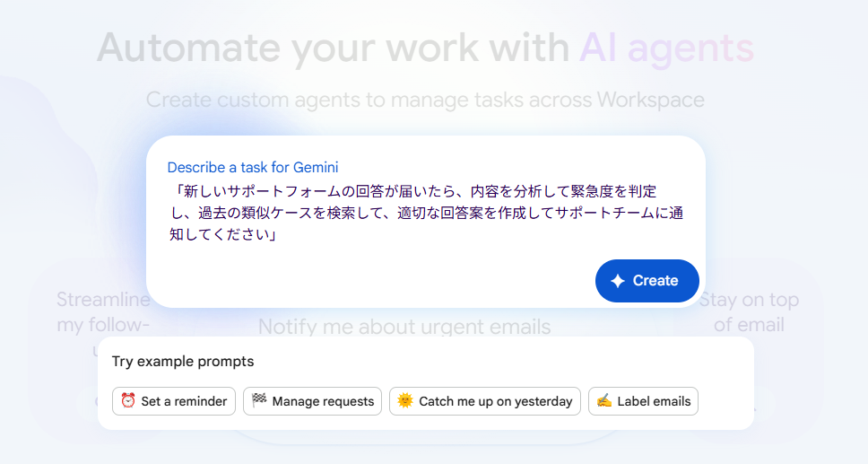The height and width of the screenshot is (464, 868).
Task: Click the sparkle icon inside the Create button
Action: point(618,281)
